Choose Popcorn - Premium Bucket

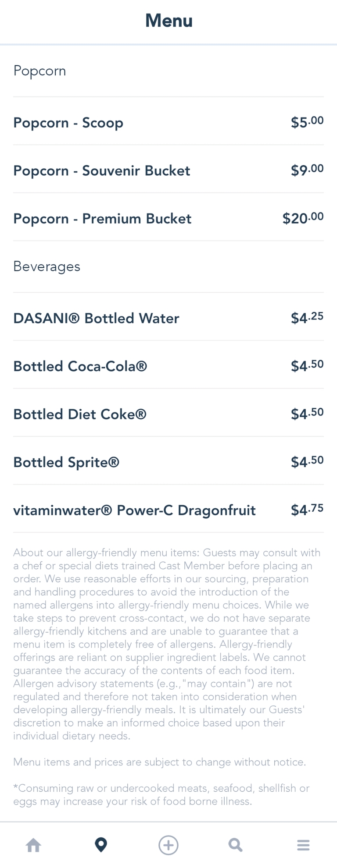(x=102, y=219)
